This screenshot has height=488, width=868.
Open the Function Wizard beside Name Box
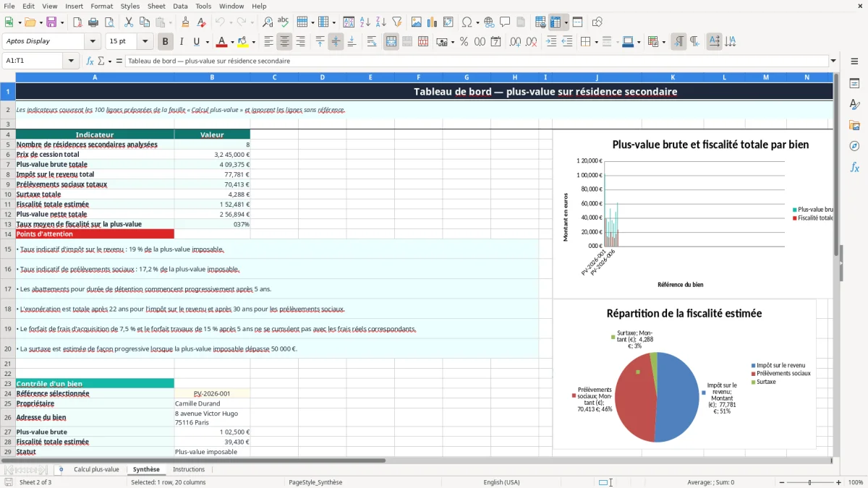tap(90, 61)
